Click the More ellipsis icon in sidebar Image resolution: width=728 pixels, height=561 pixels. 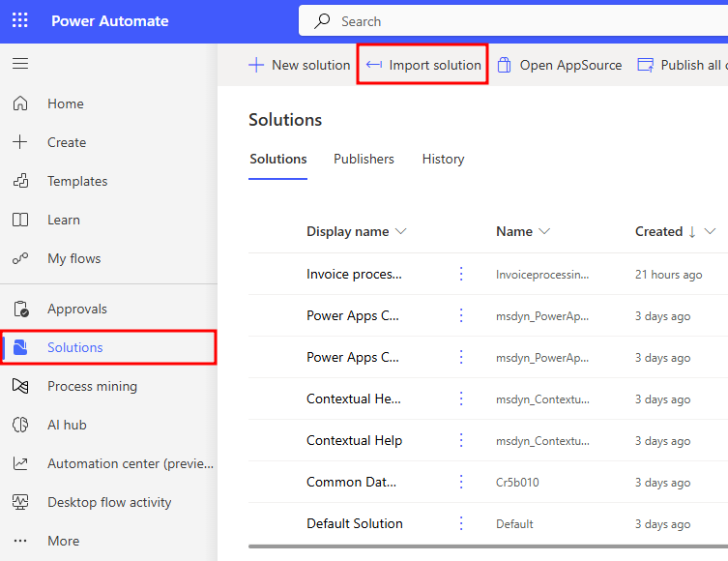20,541
